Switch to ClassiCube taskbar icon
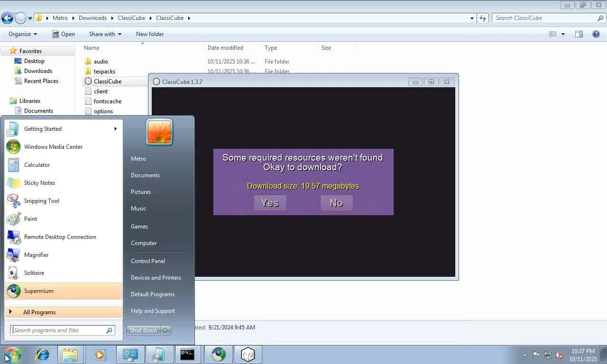 [x=248, y=355]
